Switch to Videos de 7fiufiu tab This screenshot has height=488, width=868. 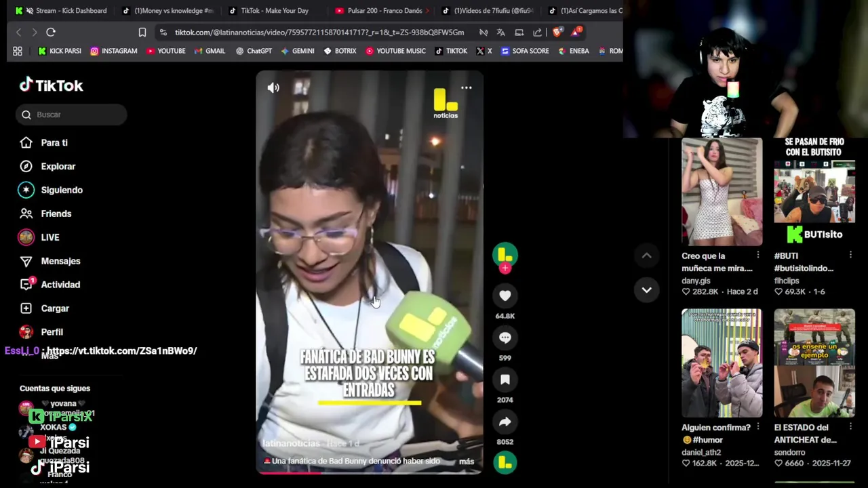point(487,10)
